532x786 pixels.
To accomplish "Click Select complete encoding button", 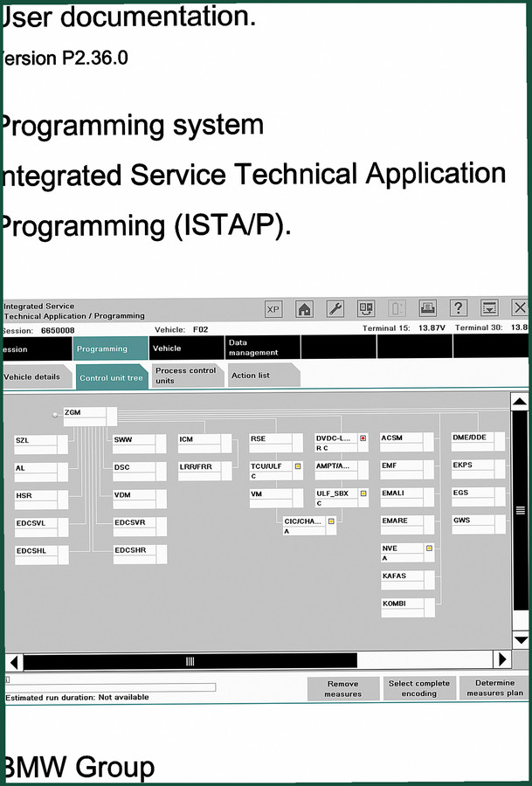I will (419, 688).
